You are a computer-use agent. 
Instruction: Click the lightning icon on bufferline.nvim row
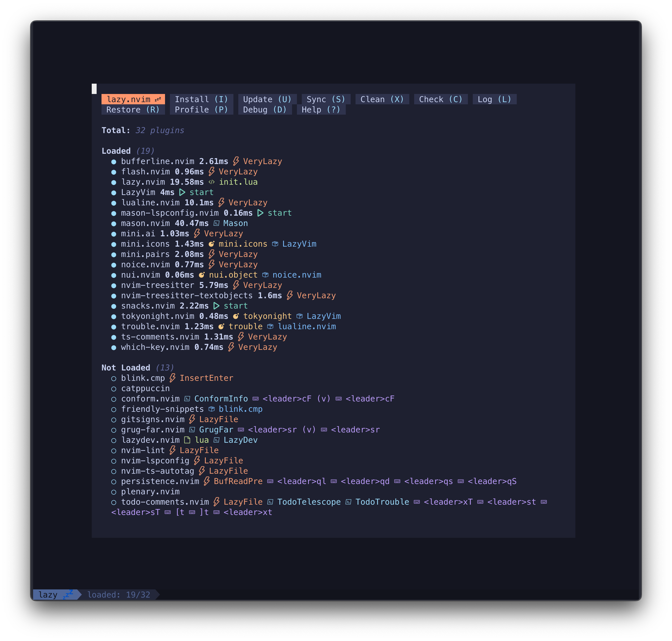point(236,161)
